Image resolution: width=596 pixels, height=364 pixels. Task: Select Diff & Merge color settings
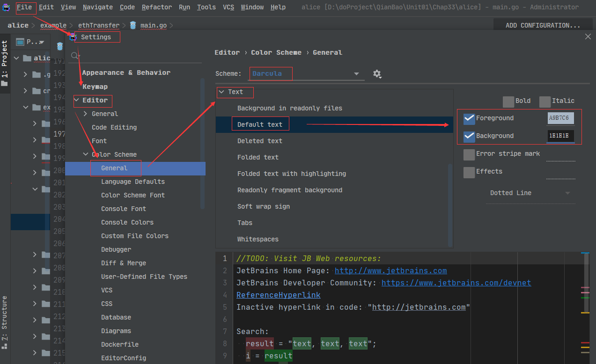point(124,263)
